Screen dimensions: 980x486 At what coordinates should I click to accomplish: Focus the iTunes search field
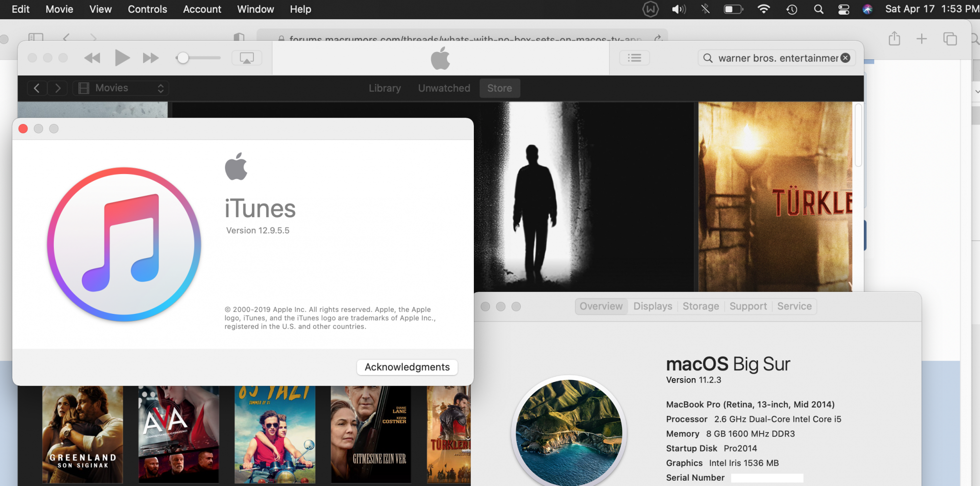click(777, 58)
